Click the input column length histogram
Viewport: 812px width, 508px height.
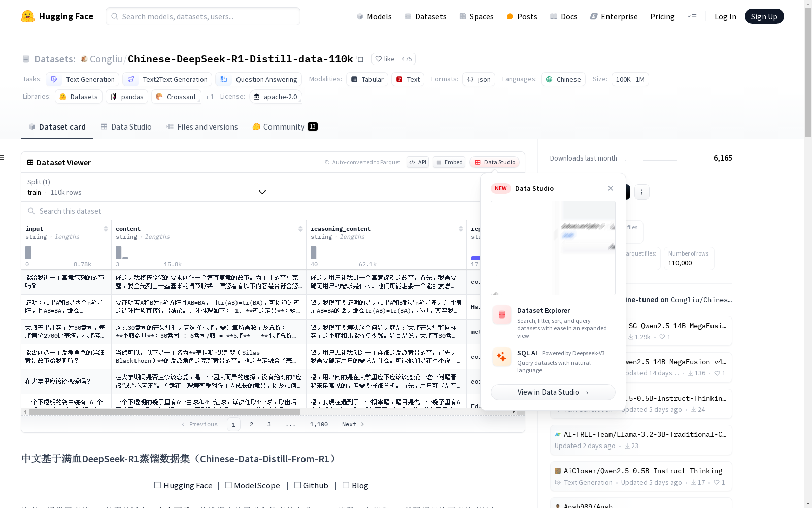point(58,252)
